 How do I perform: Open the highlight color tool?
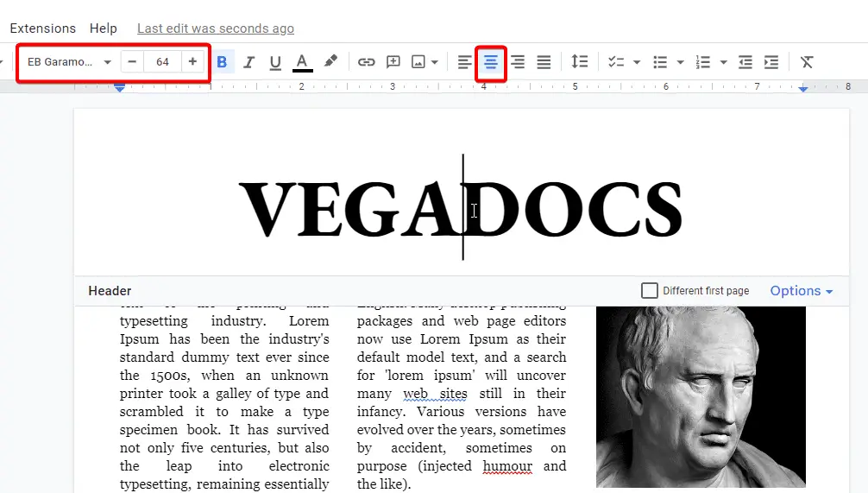(330, 61)
